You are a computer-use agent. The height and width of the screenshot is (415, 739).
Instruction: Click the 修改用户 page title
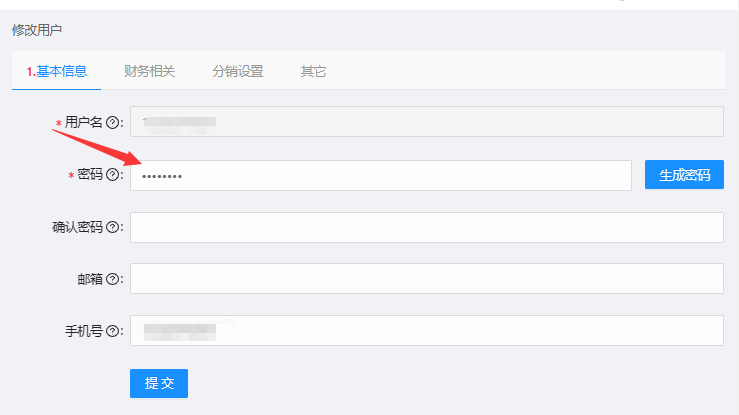(x=37, y=30)
